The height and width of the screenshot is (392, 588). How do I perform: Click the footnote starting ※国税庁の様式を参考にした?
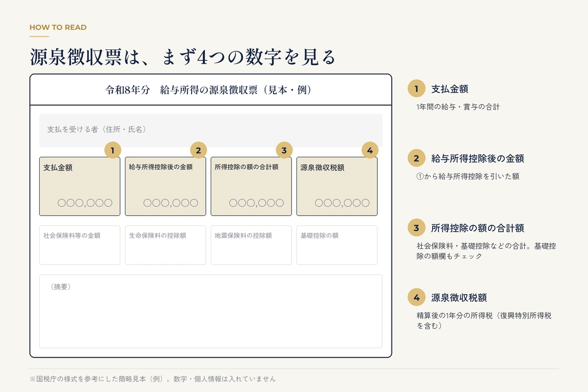pyautogui.click(x=153, y=379)
